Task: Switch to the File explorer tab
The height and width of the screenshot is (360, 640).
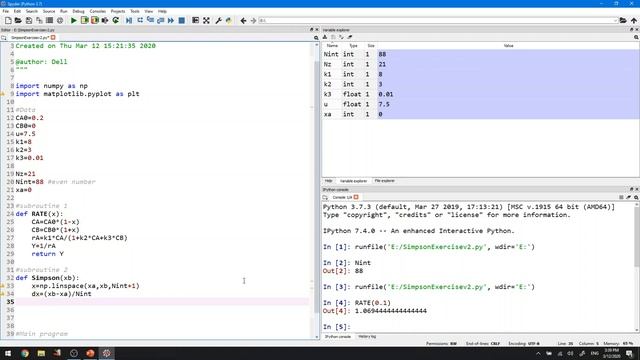Action: tap(384, 181)
